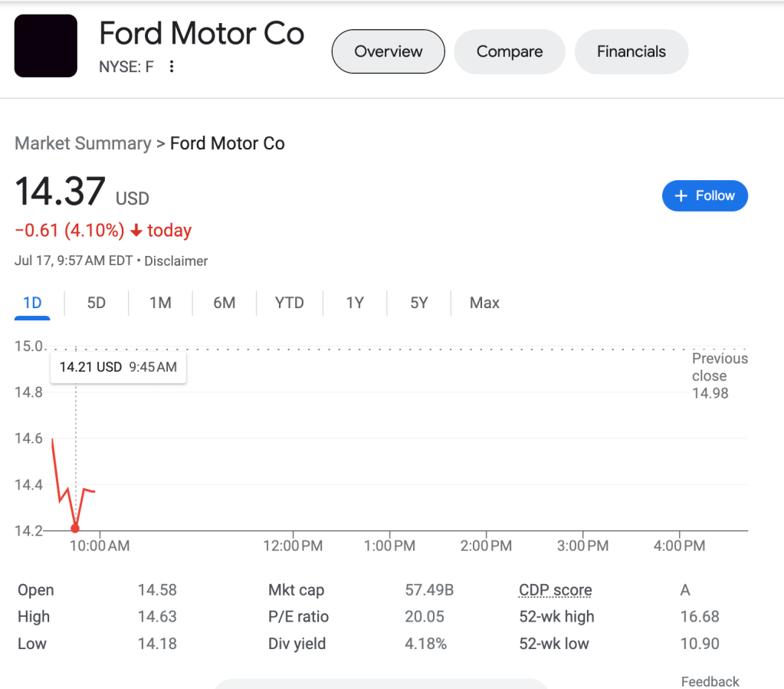Switch chart to 6M range
The image size is (784, 689).
tap(224, 303)
